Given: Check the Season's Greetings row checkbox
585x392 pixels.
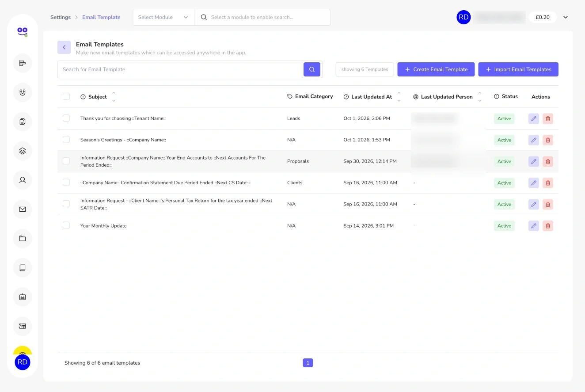Looking at the screenshot, I should [66, 139].
